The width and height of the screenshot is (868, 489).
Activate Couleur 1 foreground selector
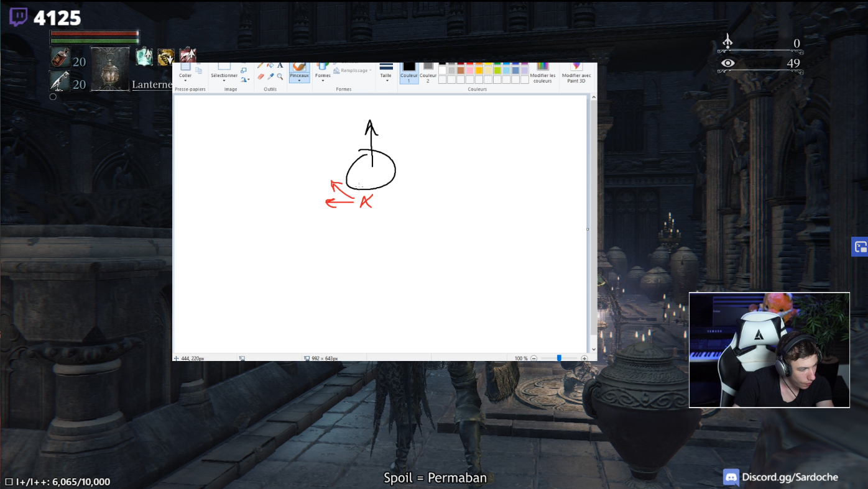coord(409,73)
